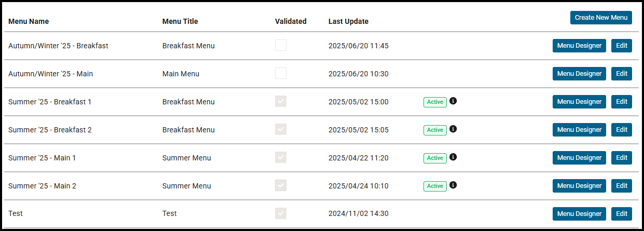Open Menu Designer for Autumn/Winter '25 - Breakfast
Viewport: 644px width, 231px height.
579,46
